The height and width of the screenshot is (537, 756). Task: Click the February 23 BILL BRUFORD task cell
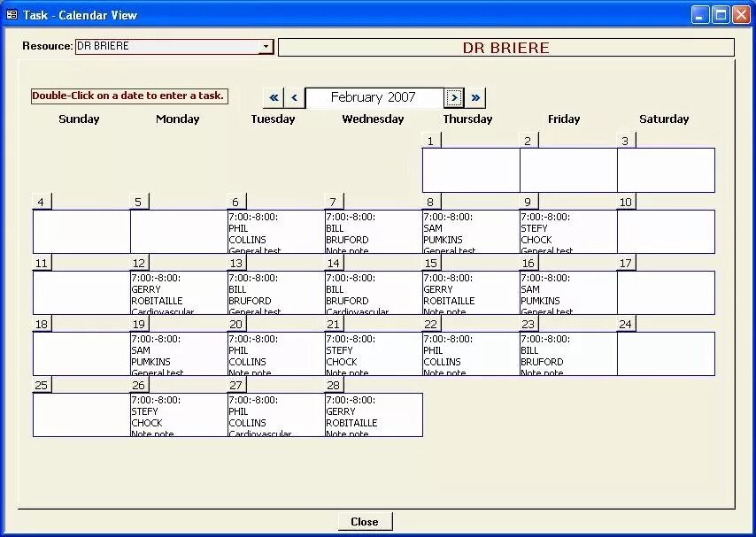tap(568, 354)
